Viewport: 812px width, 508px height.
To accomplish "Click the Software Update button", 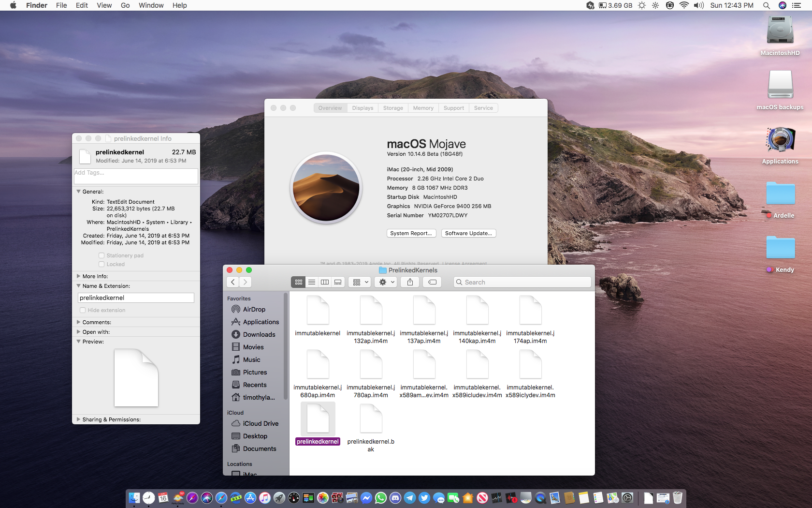I will coord(468,233).
